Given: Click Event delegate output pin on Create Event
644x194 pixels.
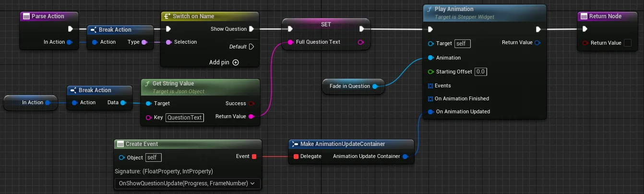Looking at the screenshot, I should pyautogui.click(x=254, y=156).
